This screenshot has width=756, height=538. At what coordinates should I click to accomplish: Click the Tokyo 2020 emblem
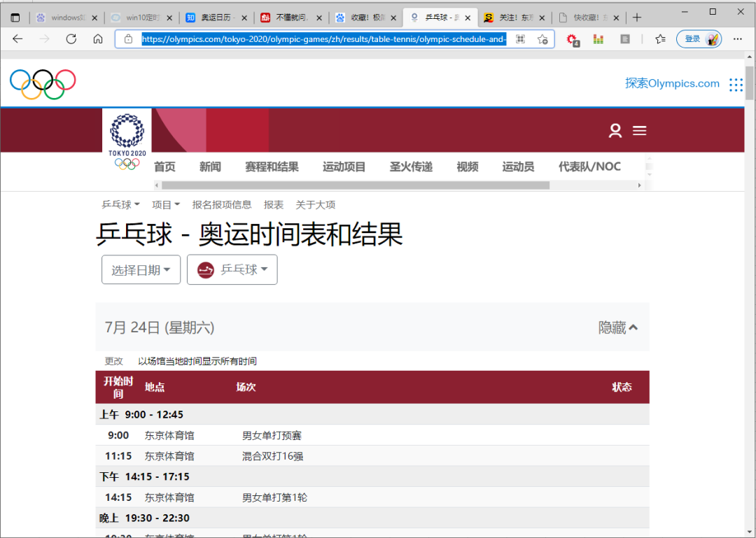126,134
